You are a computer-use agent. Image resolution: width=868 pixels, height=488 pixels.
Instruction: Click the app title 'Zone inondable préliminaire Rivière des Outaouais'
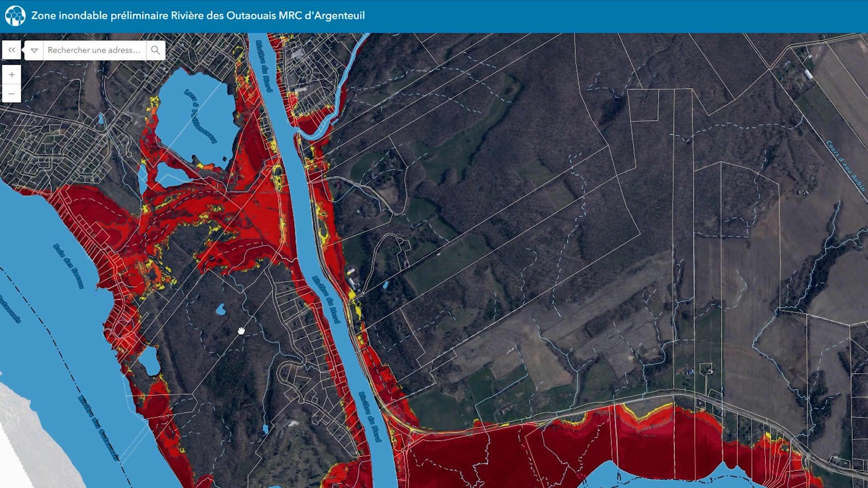click(199, 14)
